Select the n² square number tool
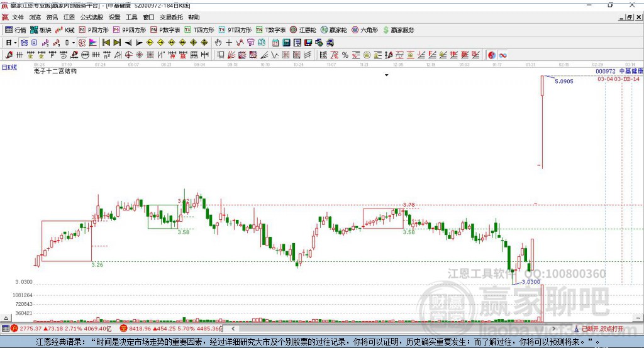This screenshot has width=644, height=348. tap(107, 55)
